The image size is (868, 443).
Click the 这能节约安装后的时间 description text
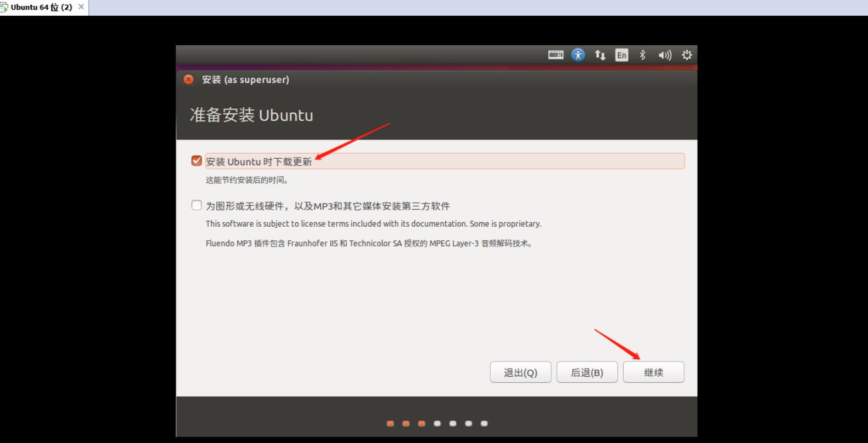pyautogui.click(x=247, y=180)
